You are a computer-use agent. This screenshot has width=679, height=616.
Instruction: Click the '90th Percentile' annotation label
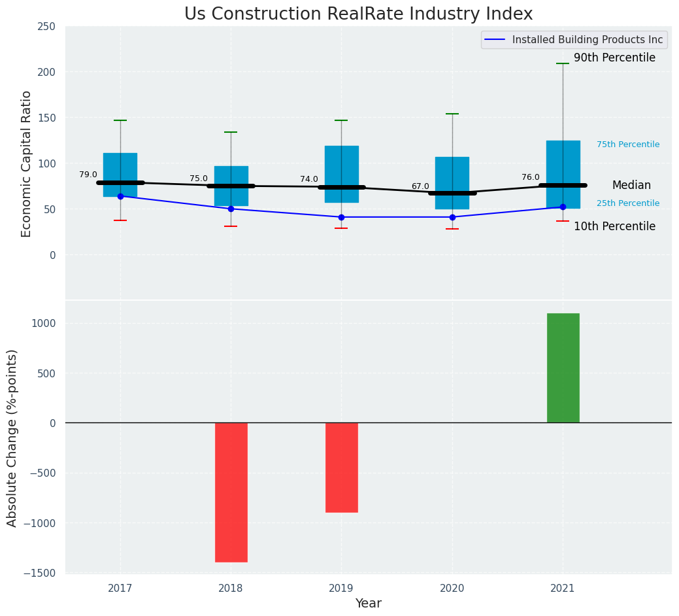pyautogui.click(x=614, y=58)
